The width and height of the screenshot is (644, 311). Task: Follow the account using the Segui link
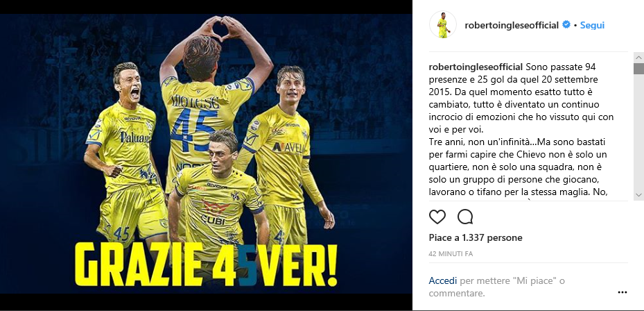[x=592, y=25]
